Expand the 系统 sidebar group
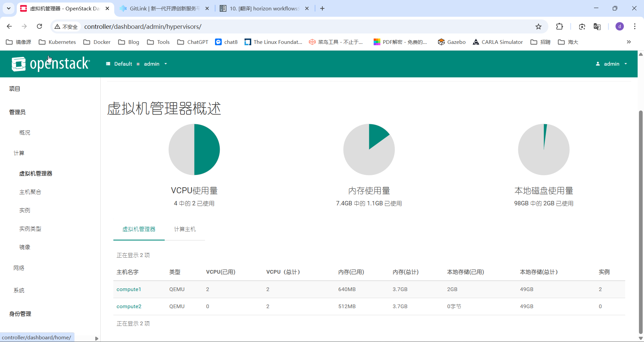 tap(19, 290)
